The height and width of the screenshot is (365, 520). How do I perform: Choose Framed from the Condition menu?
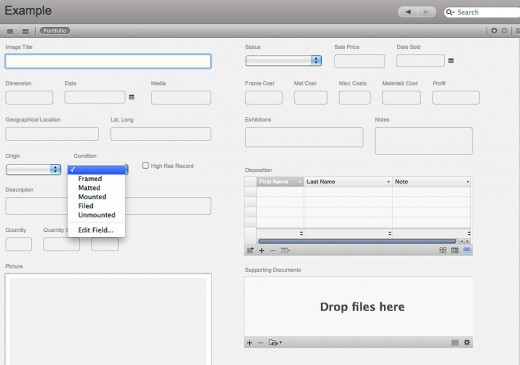97,179
